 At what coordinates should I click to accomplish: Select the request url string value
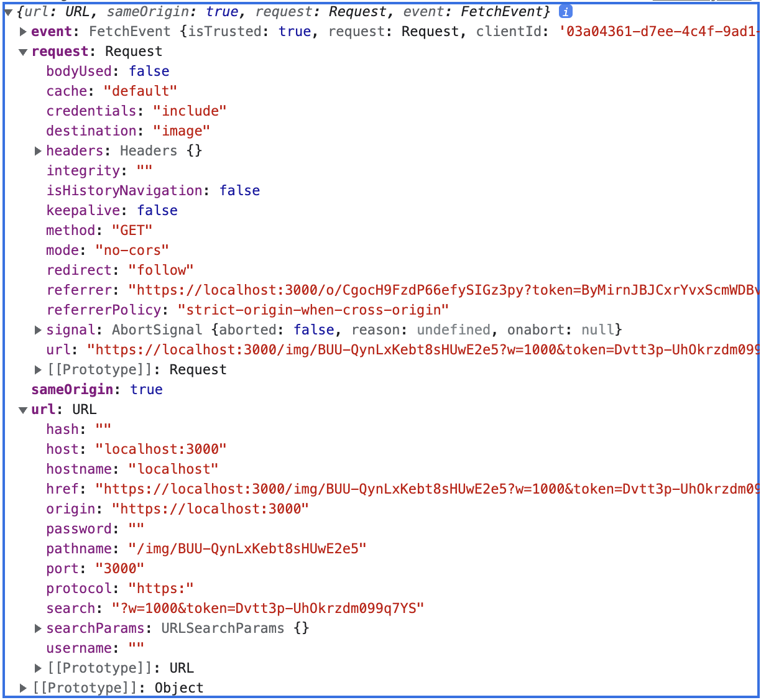point(423,350)
